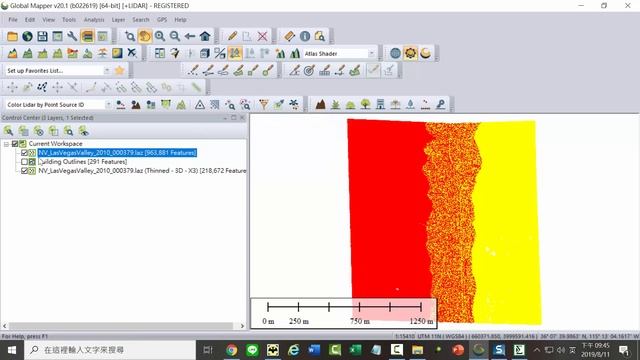Click the triangle Lidar toolbar icon

(200, 104)
